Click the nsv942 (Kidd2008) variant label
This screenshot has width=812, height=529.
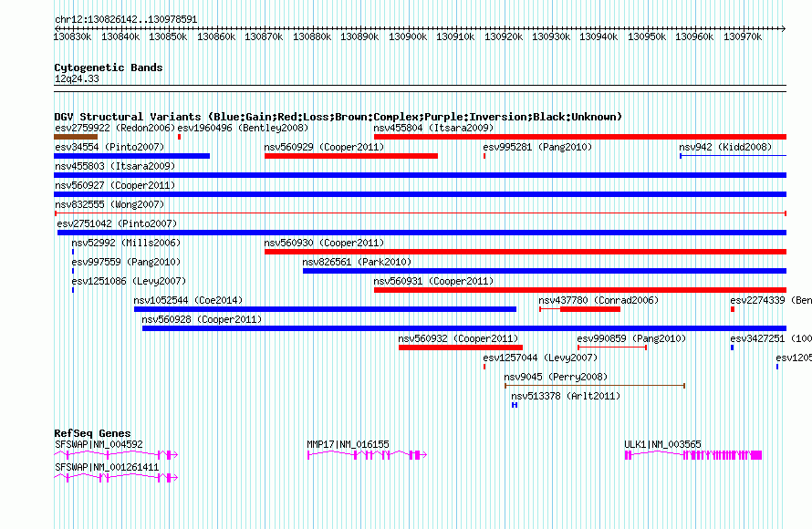(725, 147)
